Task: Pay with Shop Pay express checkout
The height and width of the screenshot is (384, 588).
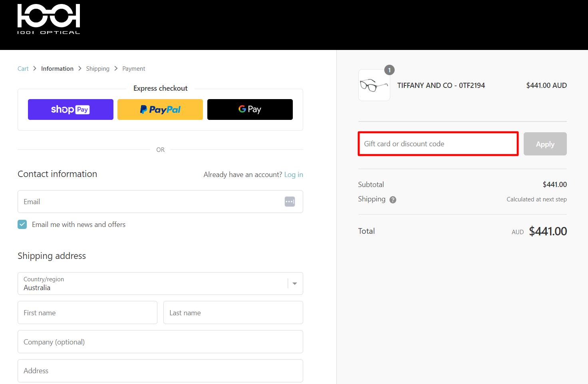Action: 71,109
